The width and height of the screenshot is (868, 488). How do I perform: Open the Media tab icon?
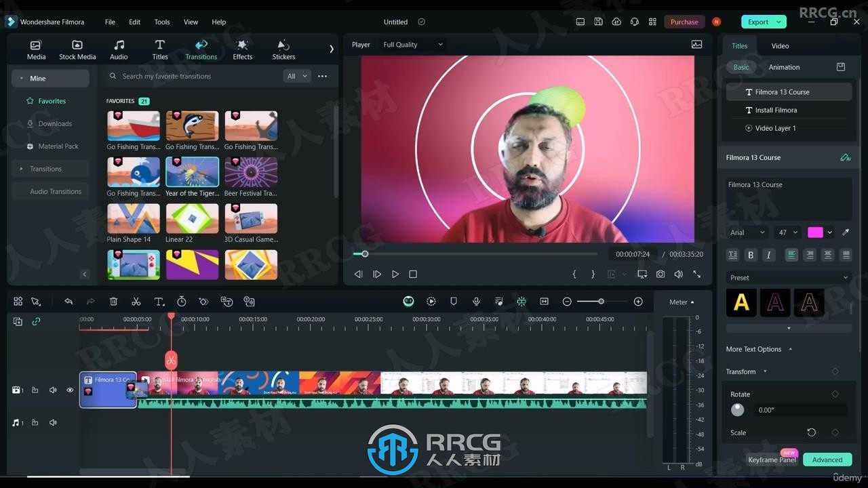click(x=36, y=45)
